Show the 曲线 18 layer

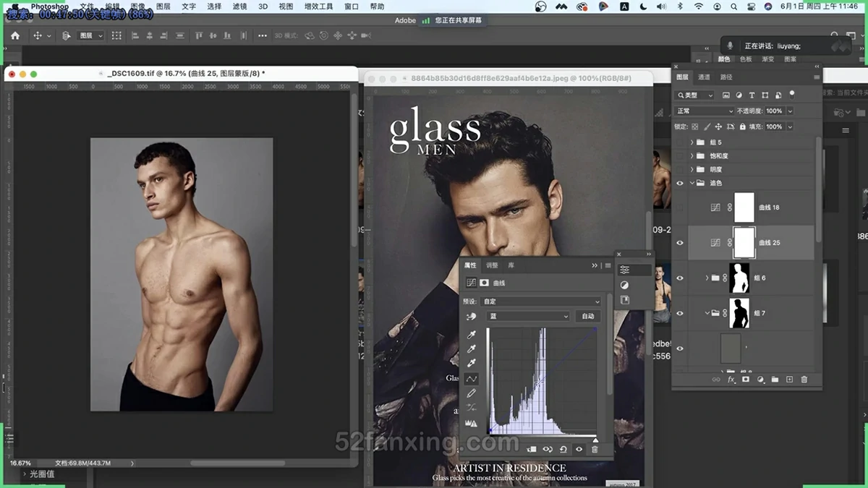coord(679,207)
